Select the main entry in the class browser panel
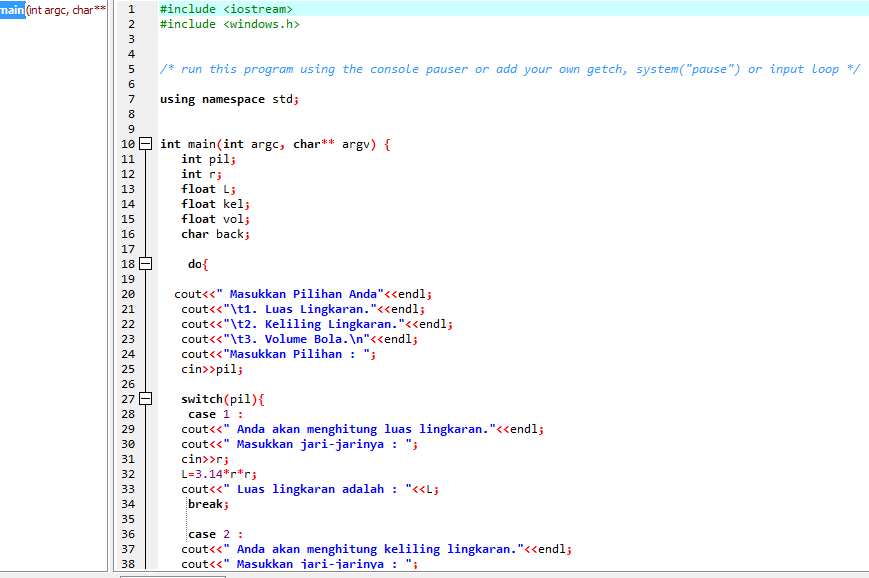Image resolution: width=869 pixels, height=578 pixels. point(12,9)
